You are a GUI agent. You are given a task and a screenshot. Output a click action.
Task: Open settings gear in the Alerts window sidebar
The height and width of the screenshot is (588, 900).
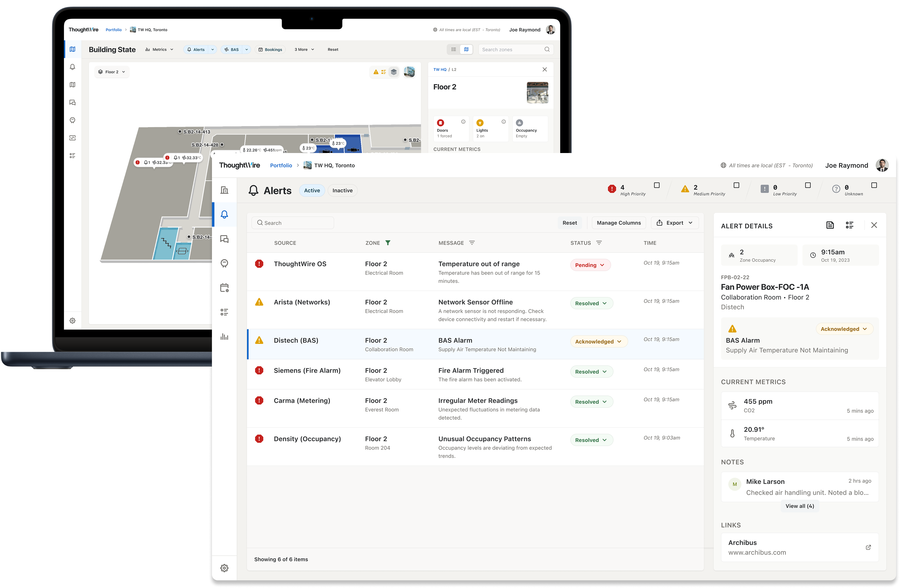tap(224, 568)
